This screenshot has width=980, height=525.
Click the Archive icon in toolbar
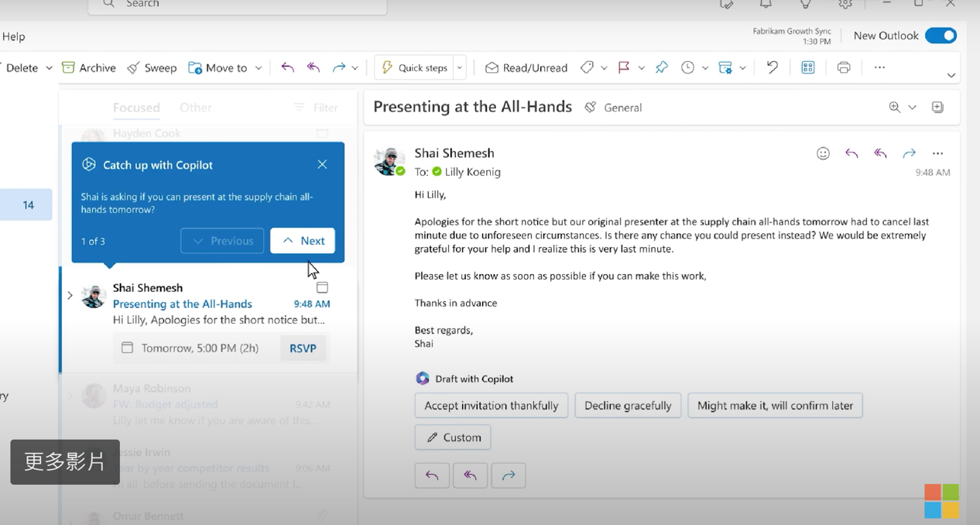(x=69, y=67)
